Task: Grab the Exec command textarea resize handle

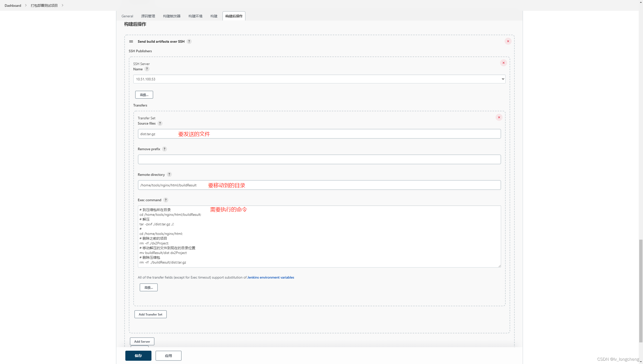Action: coord(499,266)
